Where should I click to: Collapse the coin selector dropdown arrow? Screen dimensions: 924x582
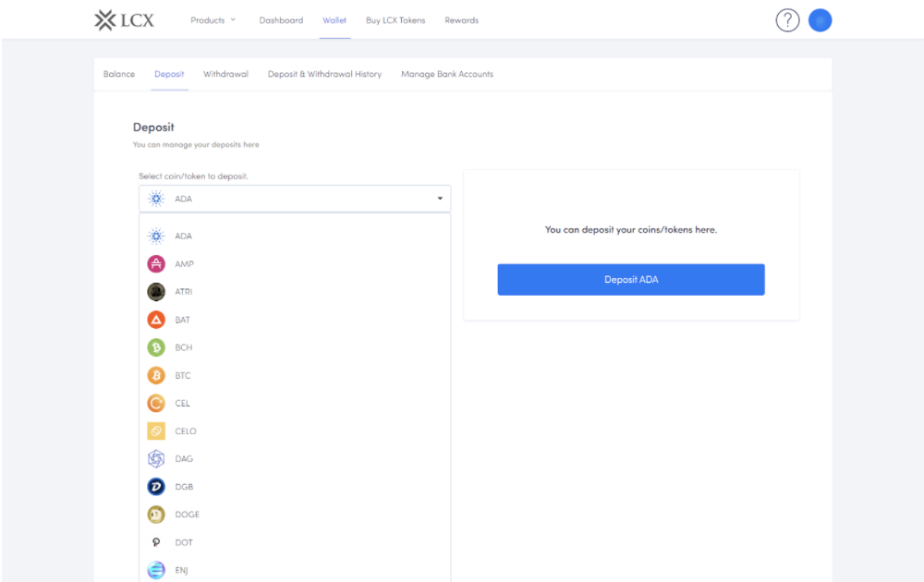[x=440, y=199]
